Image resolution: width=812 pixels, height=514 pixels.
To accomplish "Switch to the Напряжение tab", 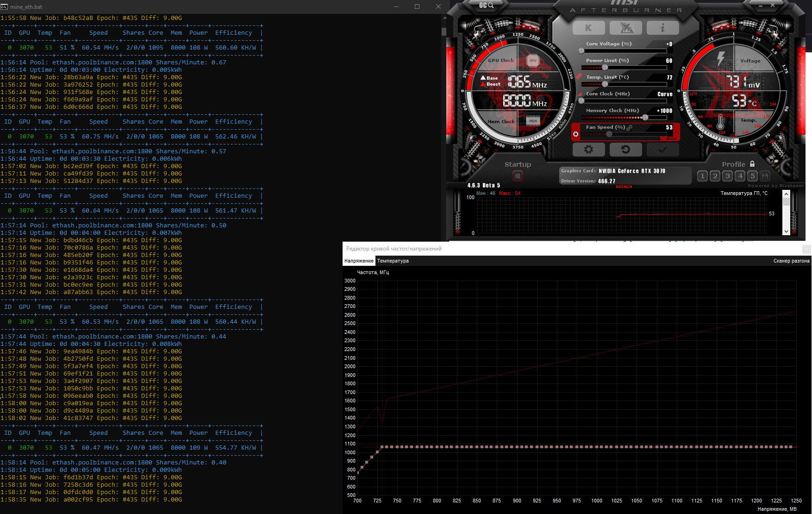I will [359, 261].
